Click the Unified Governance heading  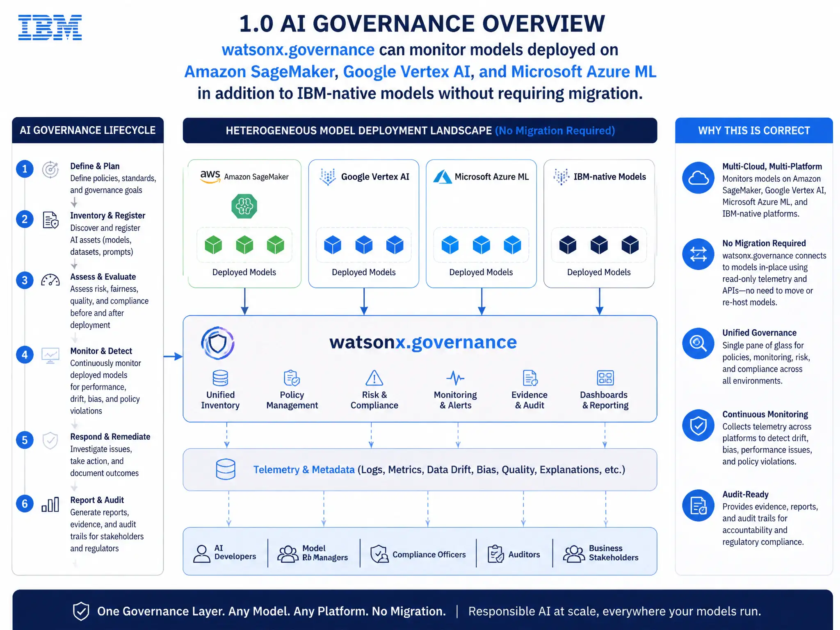point(759,333)
